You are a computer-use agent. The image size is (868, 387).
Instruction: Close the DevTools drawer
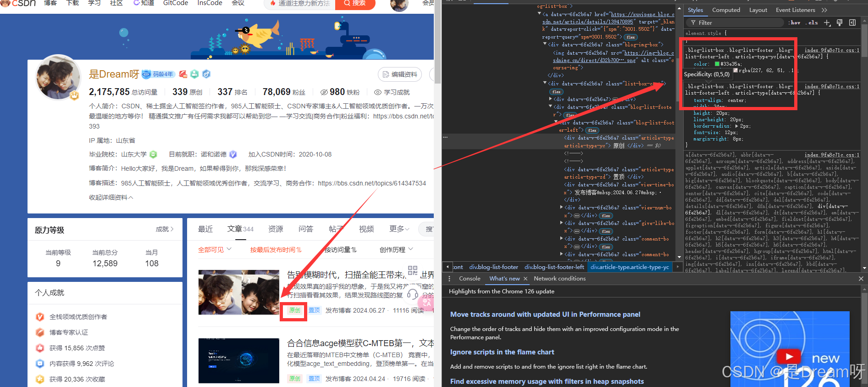coord(861,279)
